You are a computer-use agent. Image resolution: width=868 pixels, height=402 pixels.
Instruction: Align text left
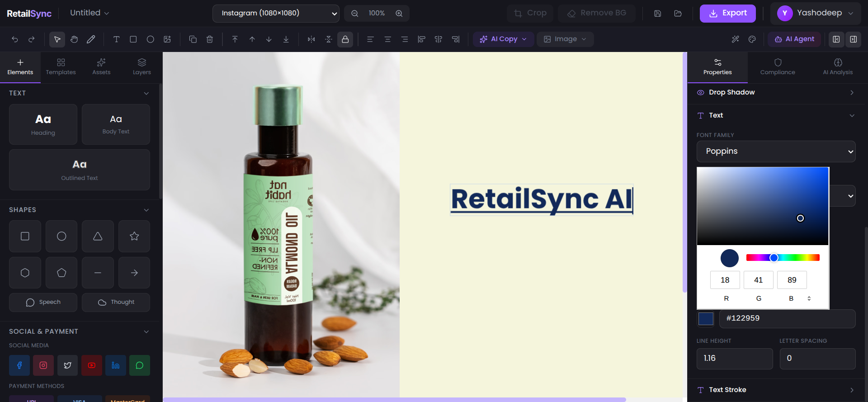pyautogui.click(x=370, y=39)
